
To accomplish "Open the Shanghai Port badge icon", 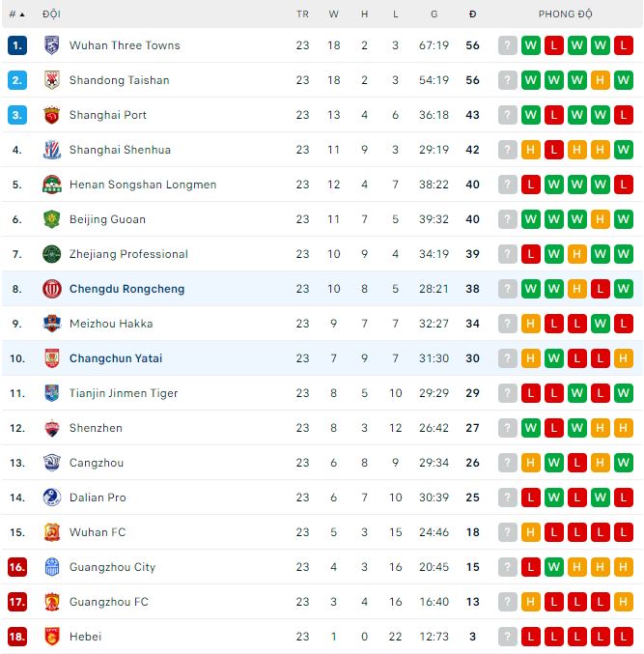I will tap(52, 115).
